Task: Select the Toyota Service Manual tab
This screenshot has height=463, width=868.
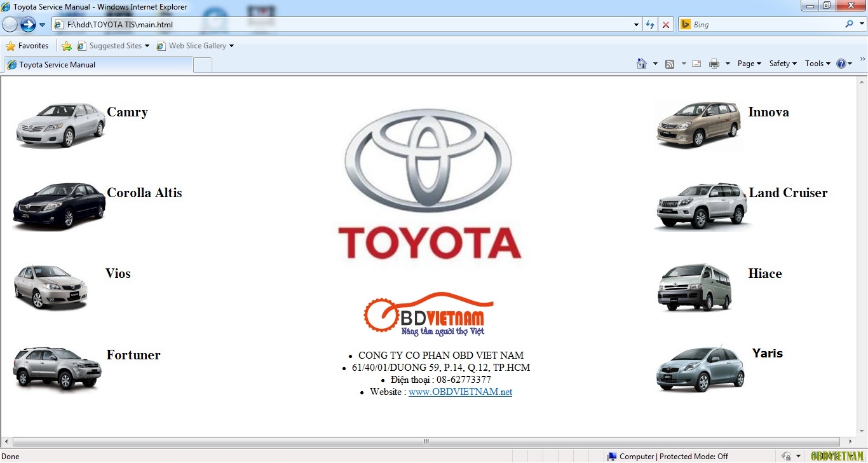Action: (x=98, y=65)
